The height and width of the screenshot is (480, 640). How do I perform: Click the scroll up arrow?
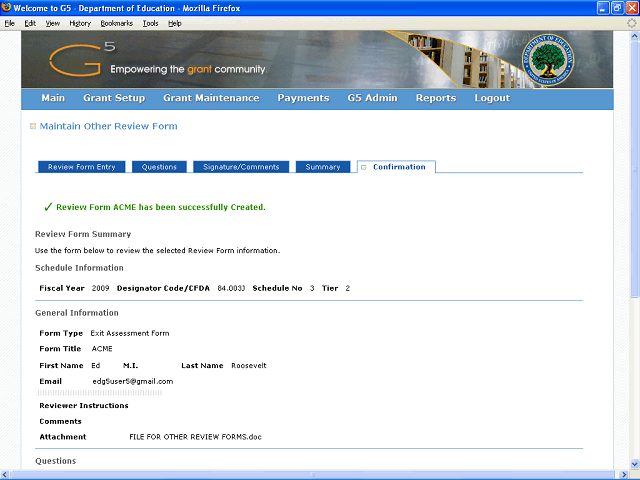pos(635,36)
